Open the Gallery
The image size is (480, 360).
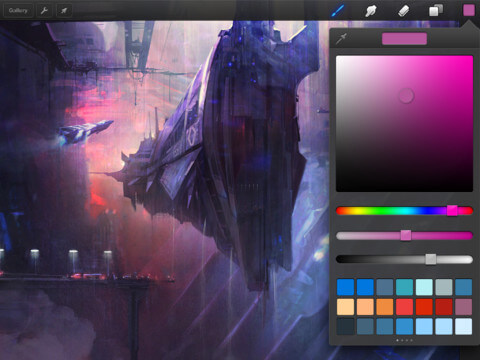pyautogui.click(x=18, y=10)
